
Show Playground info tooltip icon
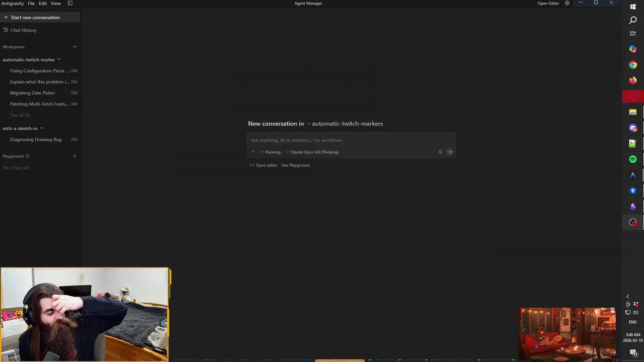27,156
